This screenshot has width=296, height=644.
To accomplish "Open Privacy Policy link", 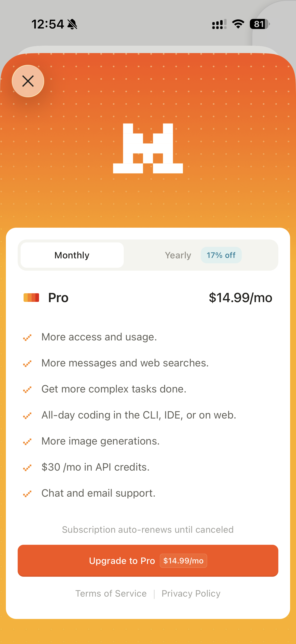I will (191, 593).
